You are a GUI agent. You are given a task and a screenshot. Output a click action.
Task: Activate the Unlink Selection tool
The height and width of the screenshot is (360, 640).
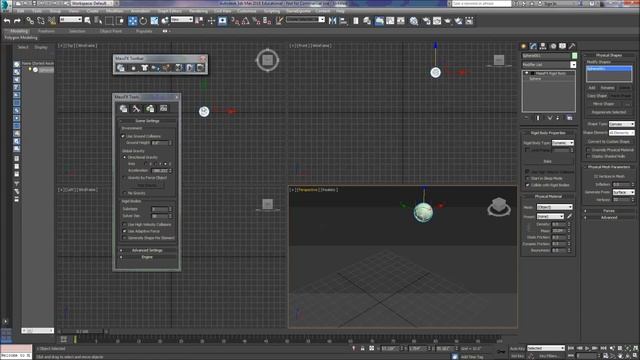point(41,20)
